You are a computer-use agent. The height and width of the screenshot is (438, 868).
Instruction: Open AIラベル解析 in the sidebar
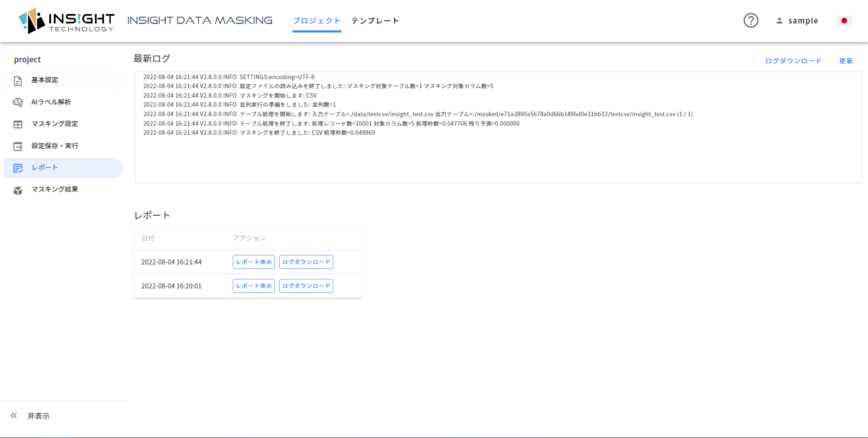(x=63, y=102)
